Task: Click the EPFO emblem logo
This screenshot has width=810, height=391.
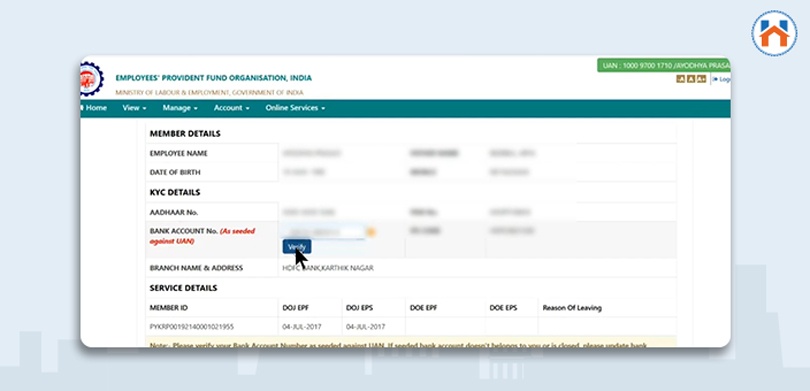Action: [92, 79]
